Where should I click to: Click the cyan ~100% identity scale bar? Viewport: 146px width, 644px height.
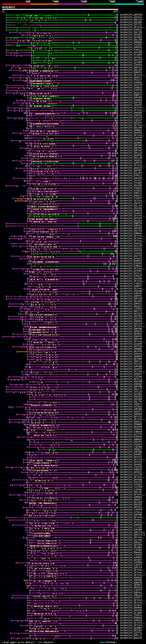pos(130,4)
